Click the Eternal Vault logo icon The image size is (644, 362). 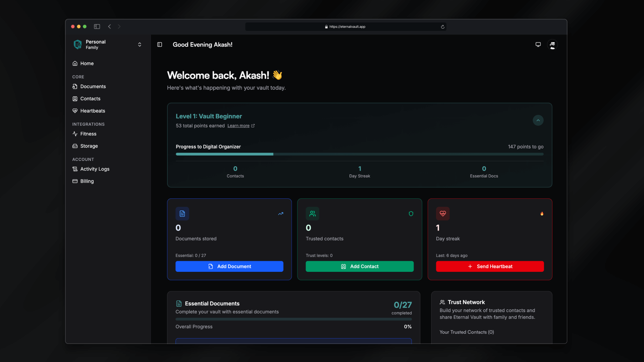point(77,44)
